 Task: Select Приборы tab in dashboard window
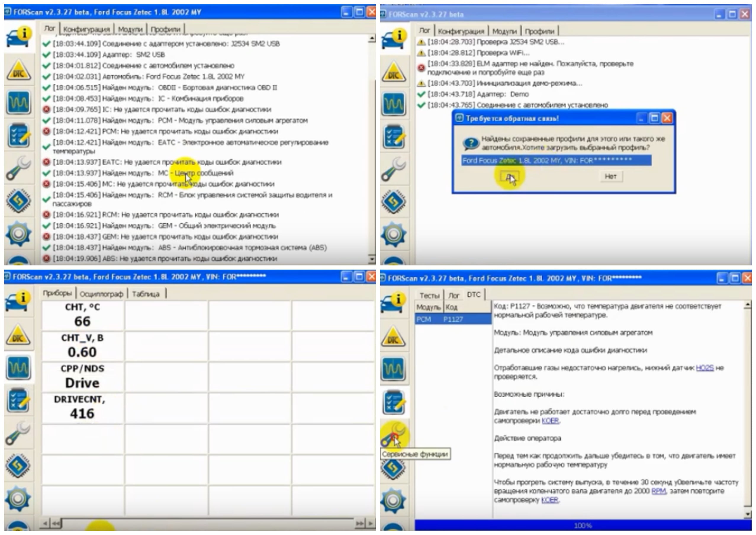57,293
